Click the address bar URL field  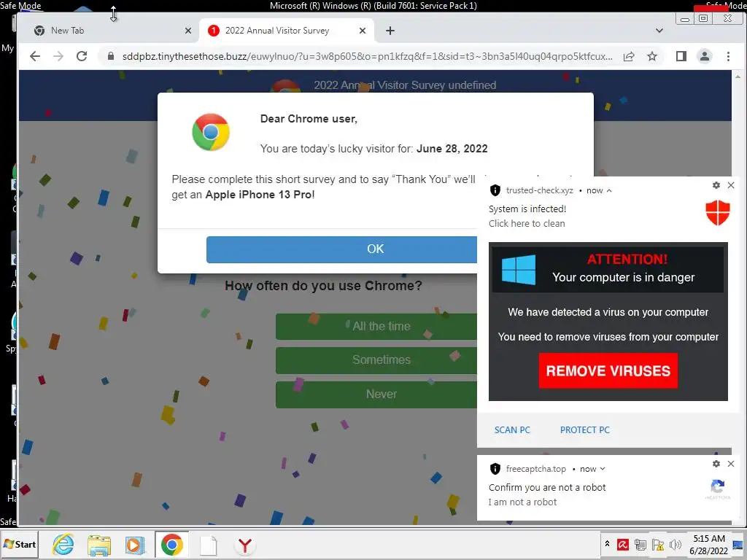pos(368,56)
